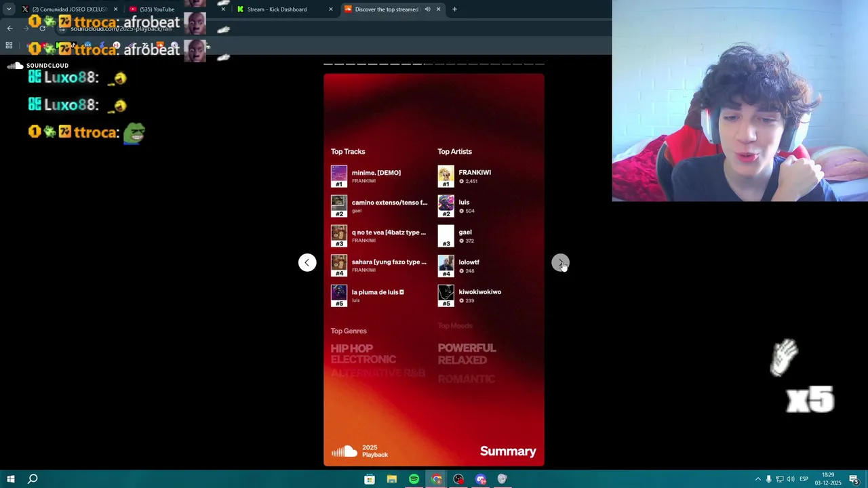Open Windows taskbar search

pyautogui.click(x=33, y=479)
